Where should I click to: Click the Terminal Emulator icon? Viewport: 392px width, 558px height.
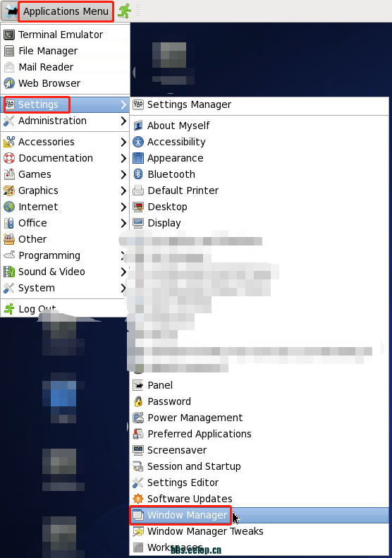[9, 35]
